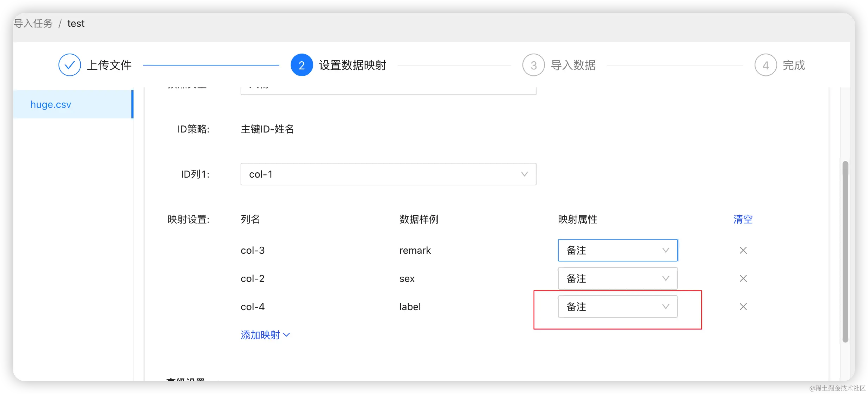Select the huge.csv file in the sidebar
Viewport: 868px width, 394px height.
pos(50,104)
